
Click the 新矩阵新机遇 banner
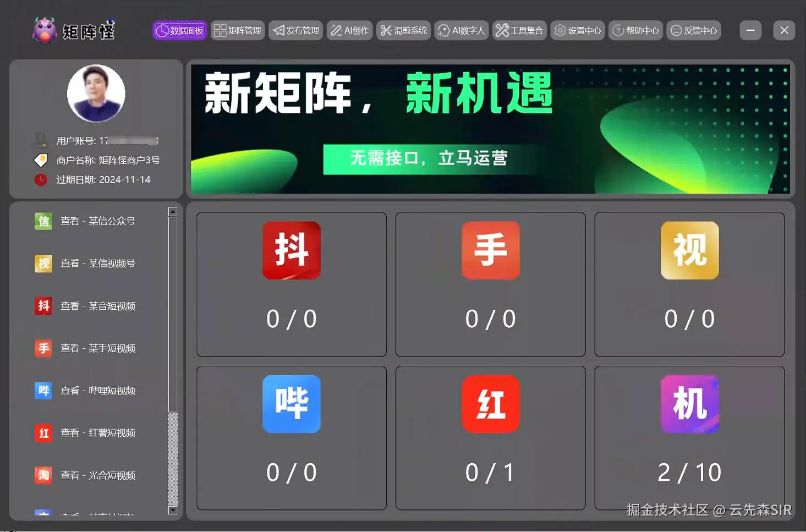pos(490,129)
